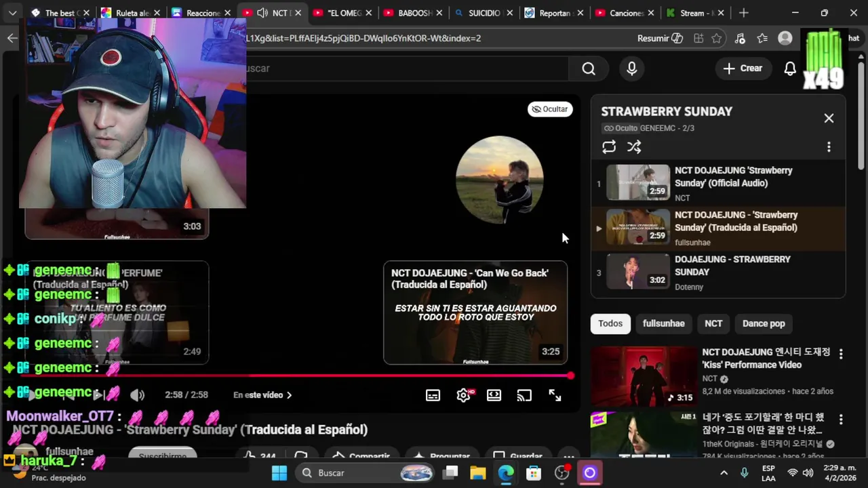
Task: Click the Crear button
Action: [x=743, y=68]
